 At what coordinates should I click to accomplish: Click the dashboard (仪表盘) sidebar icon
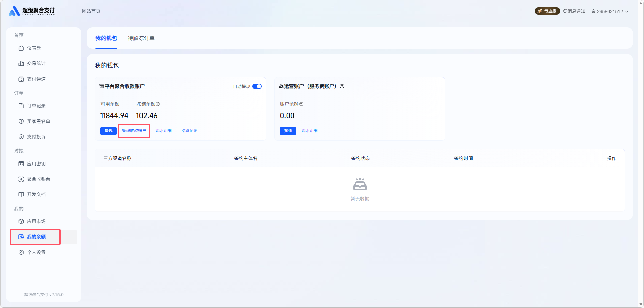[x=21, y=48]
